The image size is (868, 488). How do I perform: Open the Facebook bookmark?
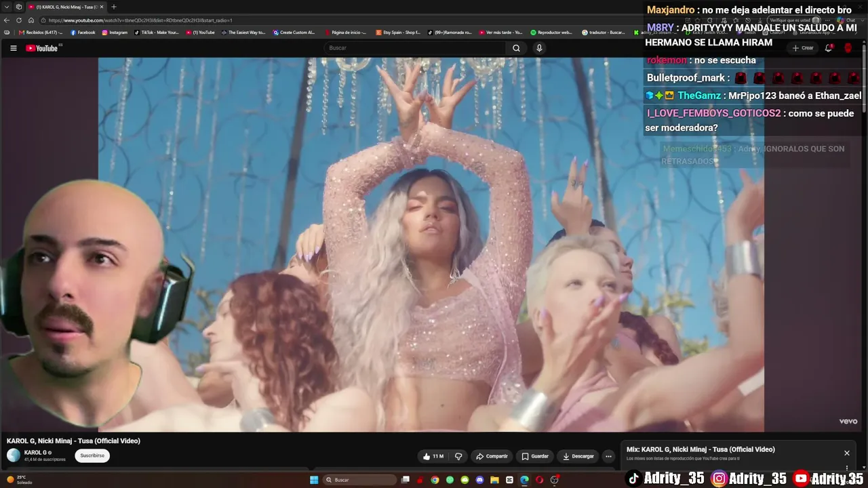(x=83, y=33)
